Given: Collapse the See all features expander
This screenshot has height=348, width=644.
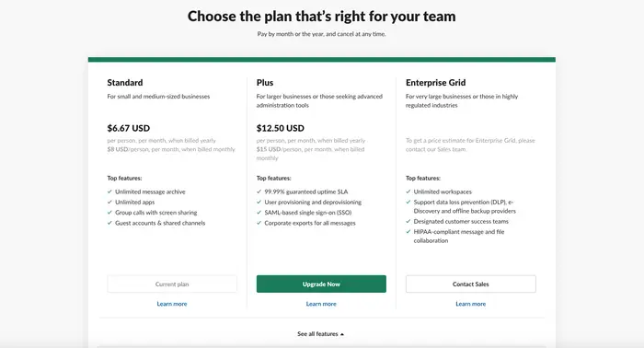Looking at the screenshot, I should (321, 334).
